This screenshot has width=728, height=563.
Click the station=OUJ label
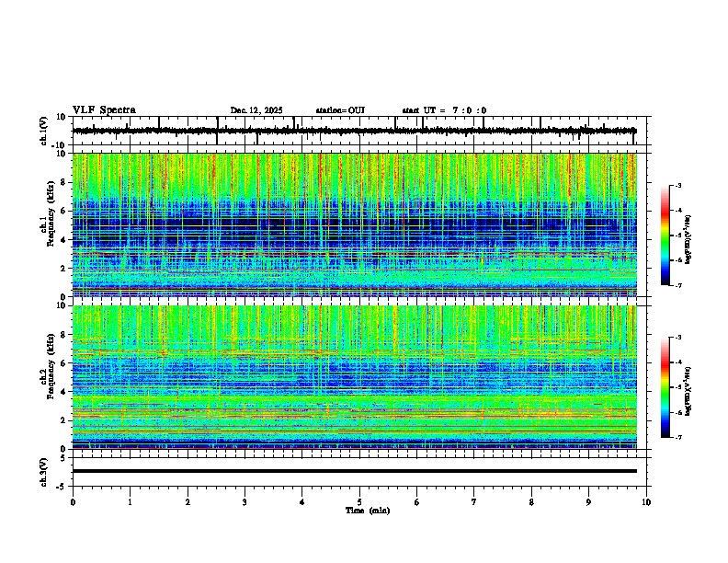(340, 110)
